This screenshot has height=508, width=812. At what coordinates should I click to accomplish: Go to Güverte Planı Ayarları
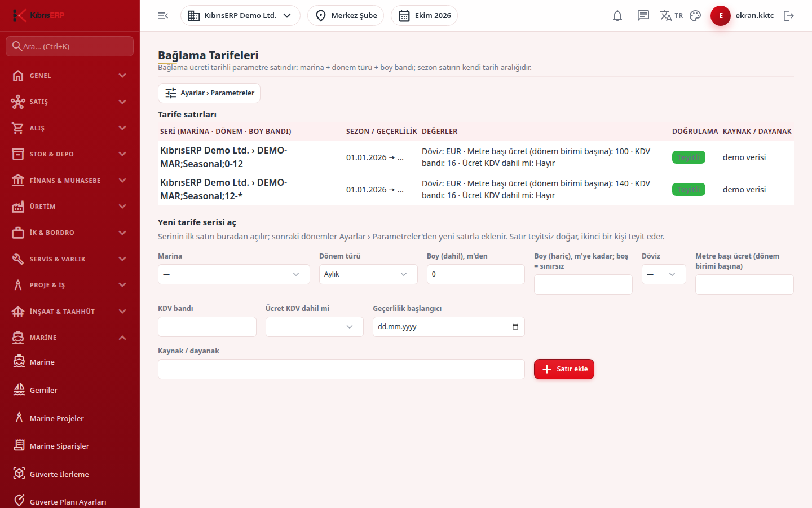pos(70,502)
